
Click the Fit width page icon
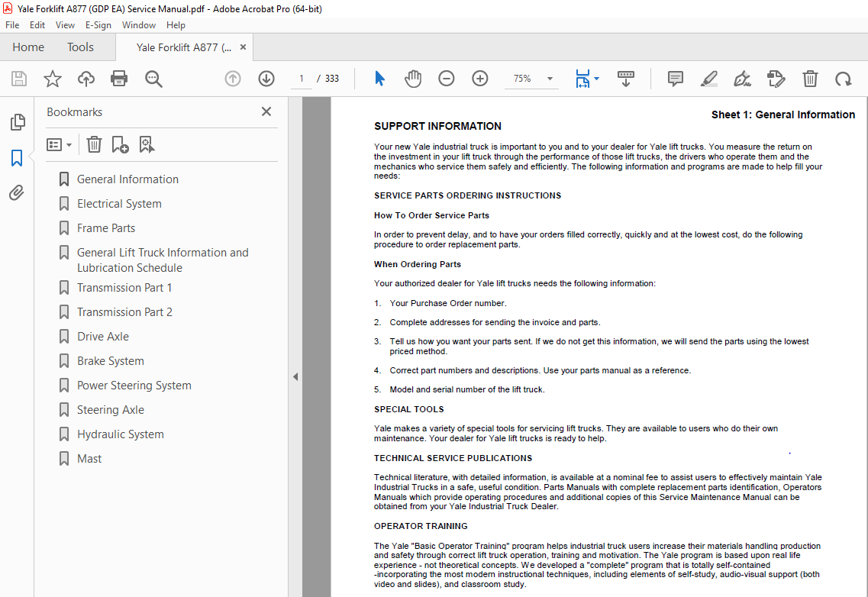click(583, 79)
